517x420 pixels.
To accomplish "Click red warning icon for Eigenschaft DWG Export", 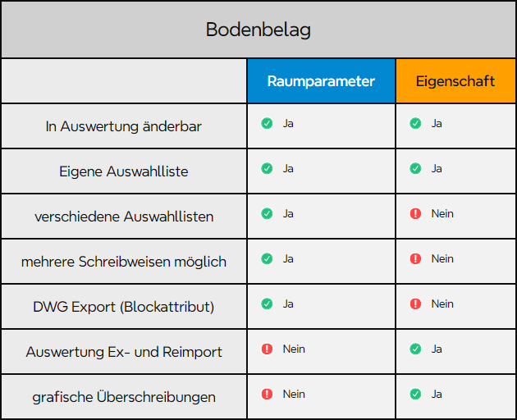I will (415, 304).
